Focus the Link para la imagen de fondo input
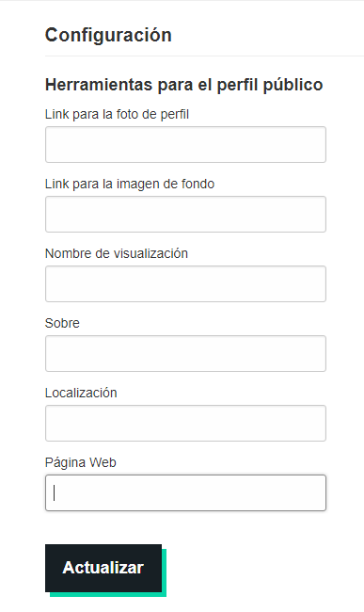This screenshot has width=364, height=612. (x=185, y=215)
